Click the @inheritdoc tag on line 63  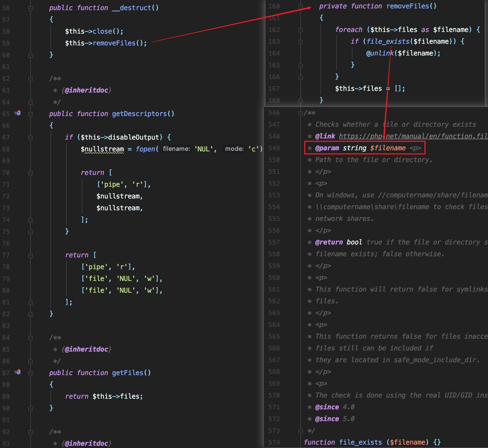[x=86, y=90]
